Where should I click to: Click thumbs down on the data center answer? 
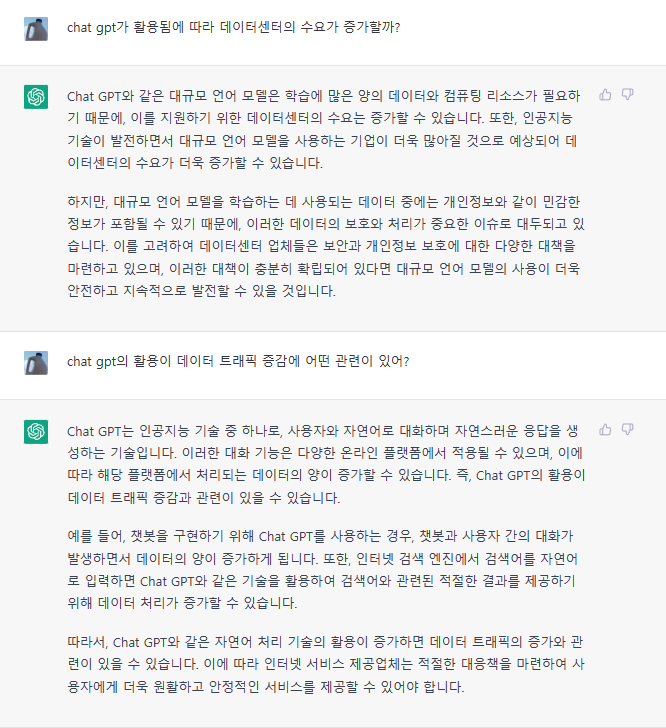coord(628,95)
